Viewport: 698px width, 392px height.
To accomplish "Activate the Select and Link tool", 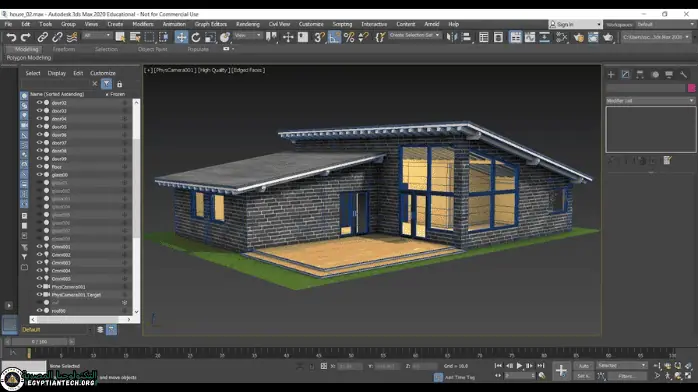I will tap(43, 37).
